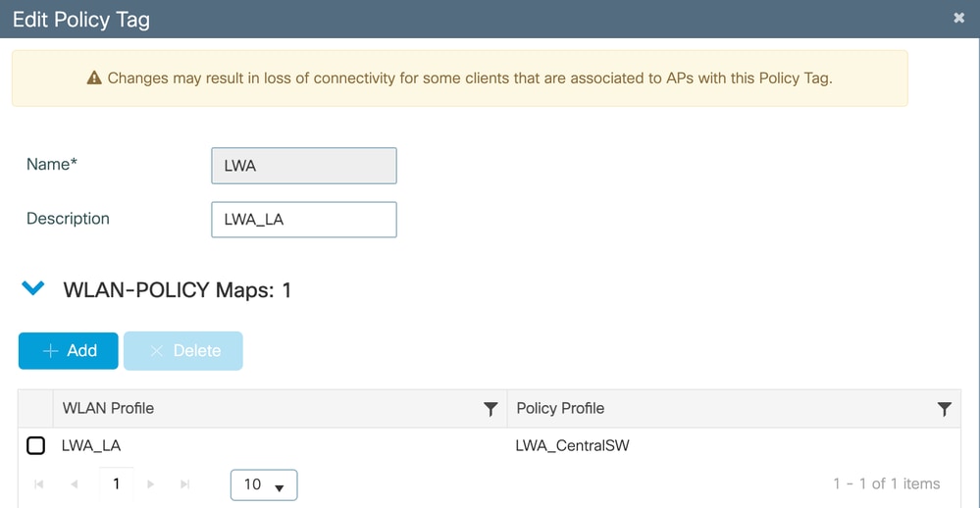Click the WLAN-POLICY Maps: 1 heading
This screenshot has width=980, height=508.
coord(178,290)
